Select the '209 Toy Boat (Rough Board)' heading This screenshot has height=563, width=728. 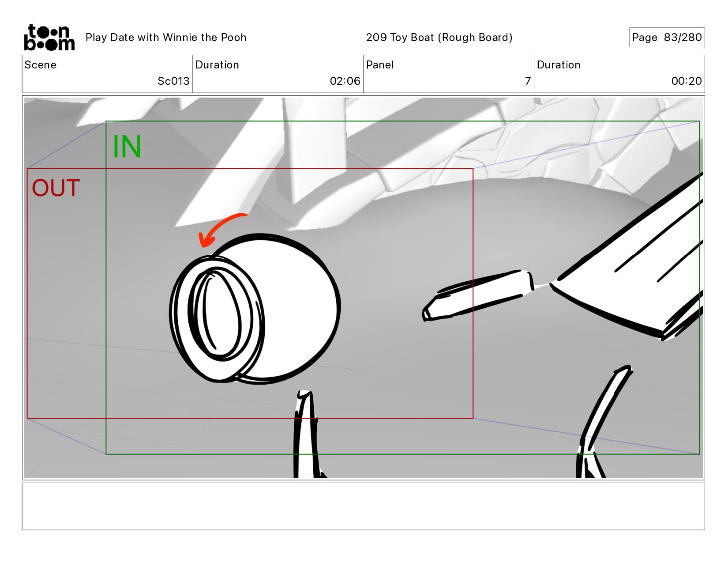[439, 38]
